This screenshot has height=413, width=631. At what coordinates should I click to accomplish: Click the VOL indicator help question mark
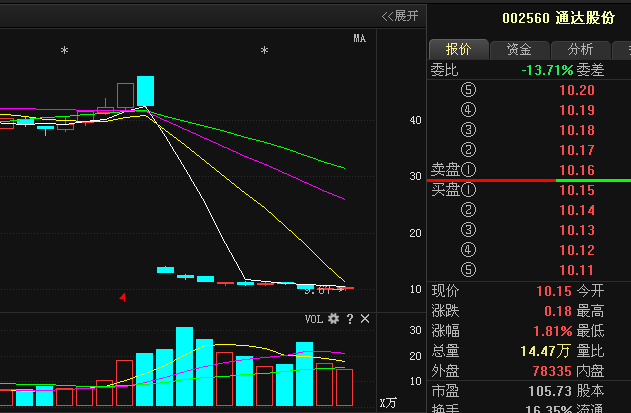tap(350, 319)
